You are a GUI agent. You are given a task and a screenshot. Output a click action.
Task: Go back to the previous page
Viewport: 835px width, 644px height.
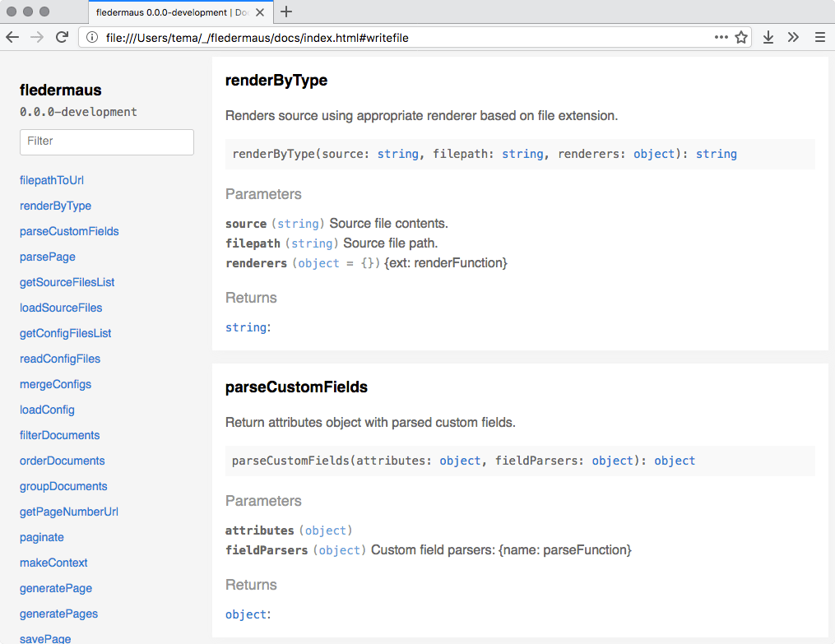coord(12,37)
